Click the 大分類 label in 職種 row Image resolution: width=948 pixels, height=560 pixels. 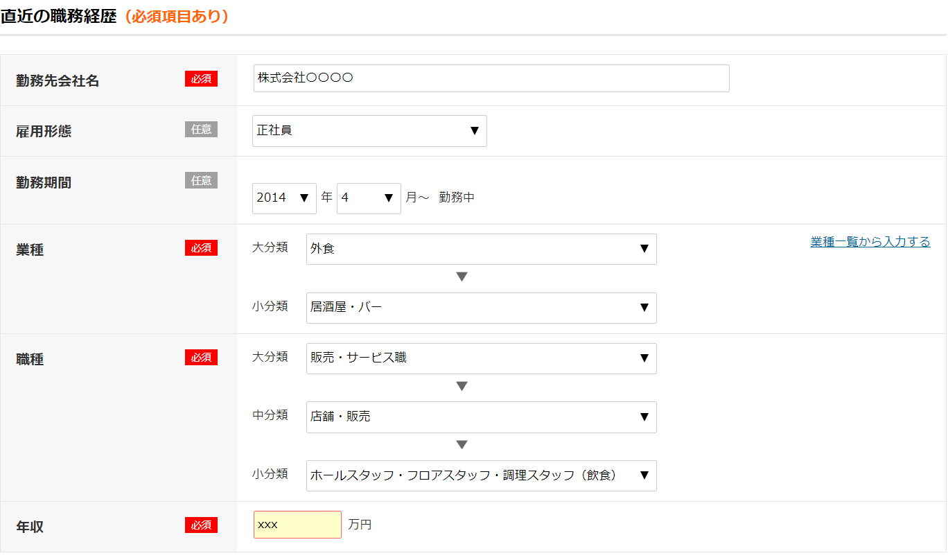(x=270, y=357)
